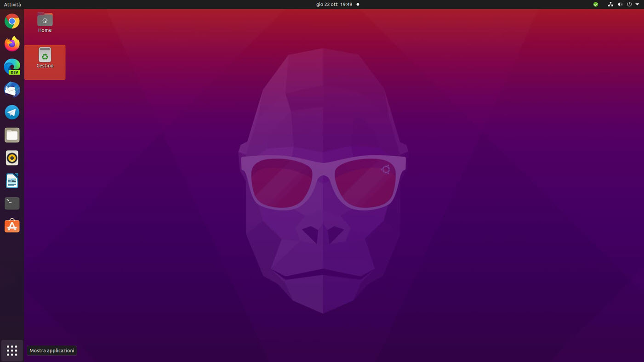The width and height of the screenshot is (644, 362).
Task: Launch Telegram from the dock
Action: (x=11, y=112)
